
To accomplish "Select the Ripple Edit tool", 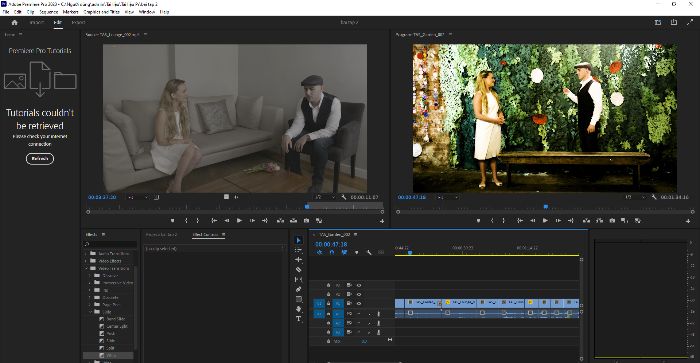I will pyautogui.click(x=298, y=259).
